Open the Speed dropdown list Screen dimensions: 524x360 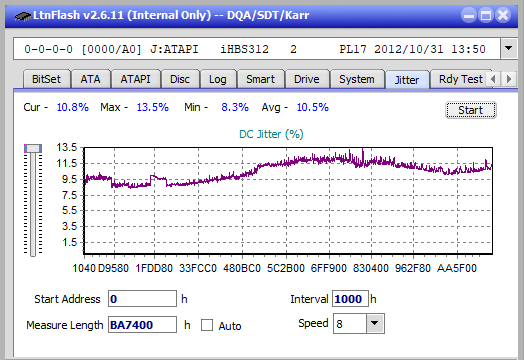tap(375, 324)
